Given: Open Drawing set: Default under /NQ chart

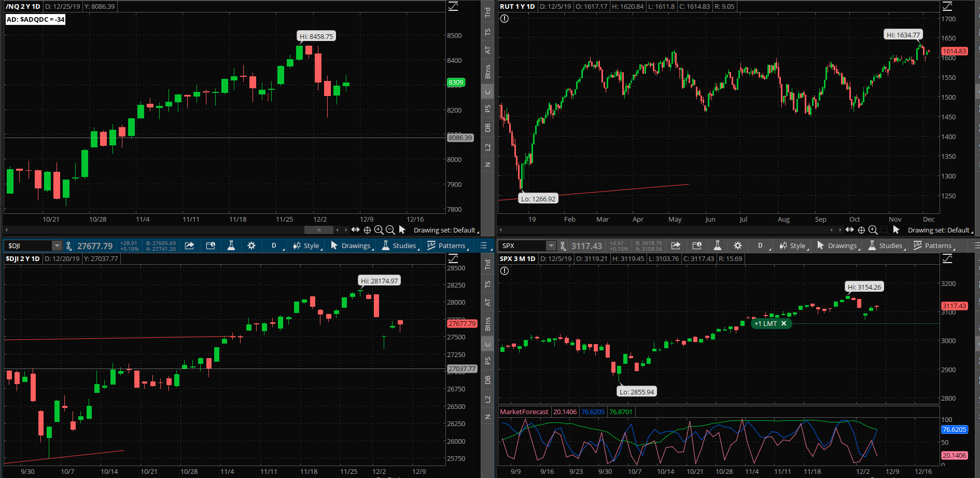Looking at the screenshot, I should click(x=446, y=230).
